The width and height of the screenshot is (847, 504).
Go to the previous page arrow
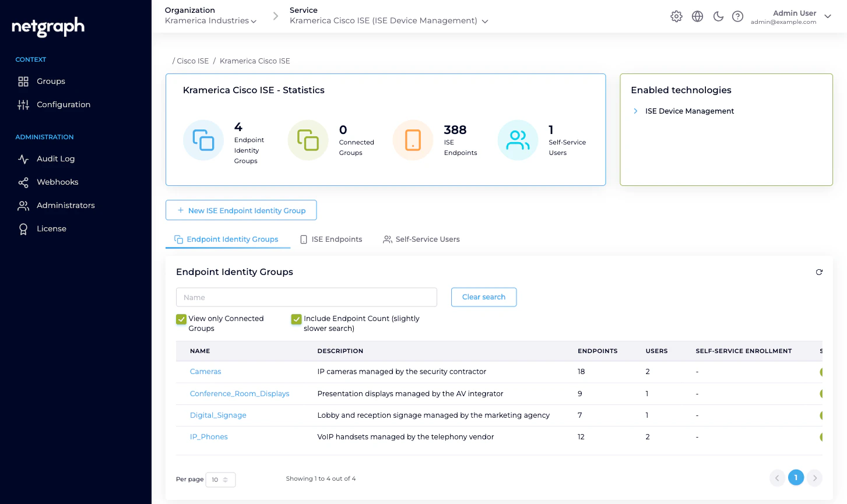777,478
